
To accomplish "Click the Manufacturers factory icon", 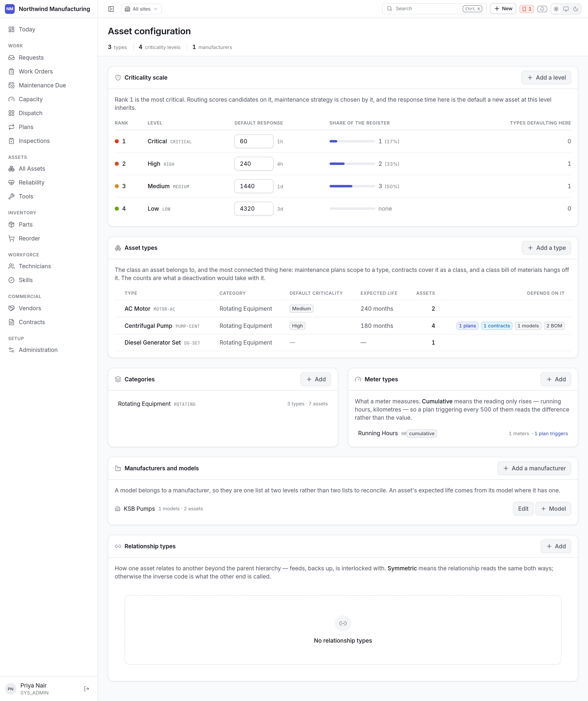I will pos(118,468).
